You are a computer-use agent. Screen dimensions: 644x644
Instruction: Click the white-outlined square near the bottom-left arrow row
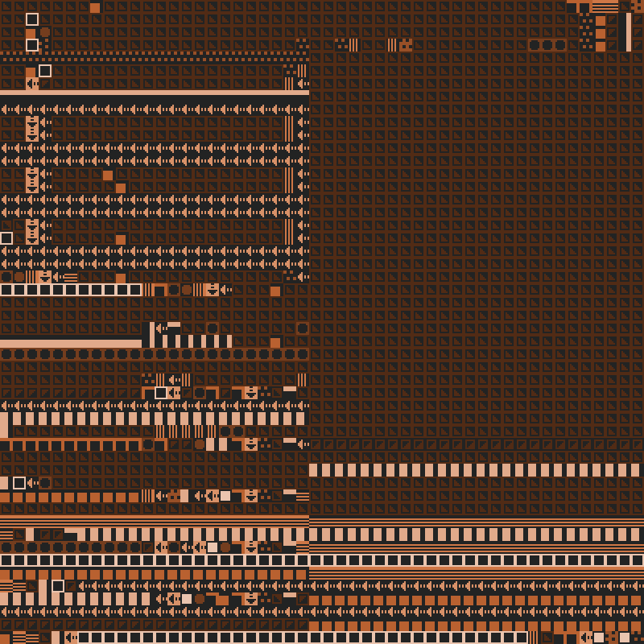point(58,586)
